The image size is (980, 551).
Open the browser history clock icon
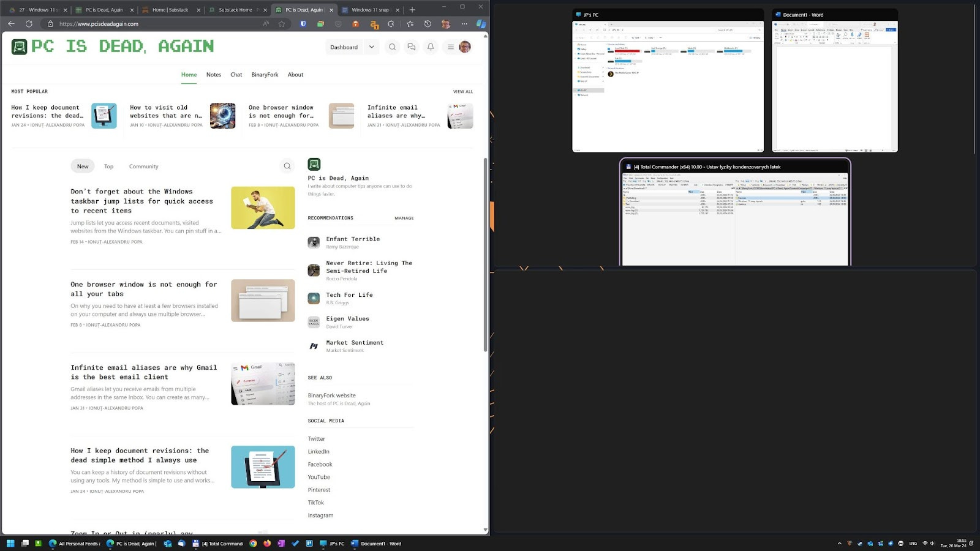tap(428, 24)
